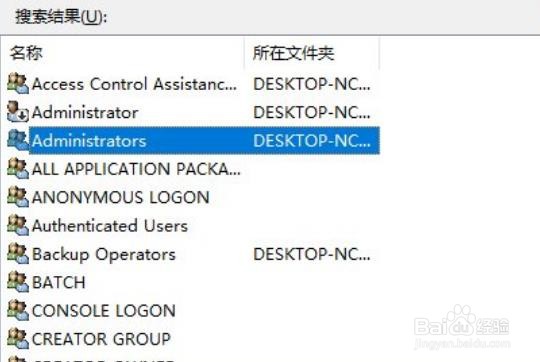Select the CREATOR GROUP entry

click(101, 339)
